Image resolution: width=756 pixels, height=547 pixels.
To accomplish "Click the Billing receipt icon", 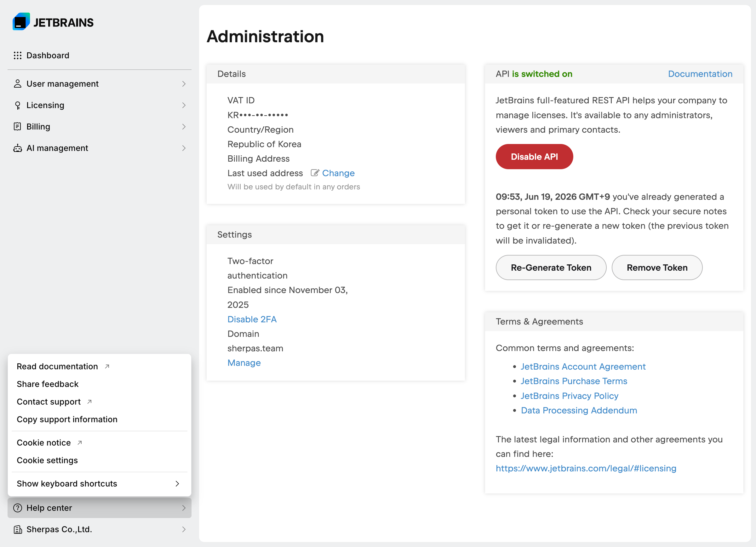I will click(17, 127).
